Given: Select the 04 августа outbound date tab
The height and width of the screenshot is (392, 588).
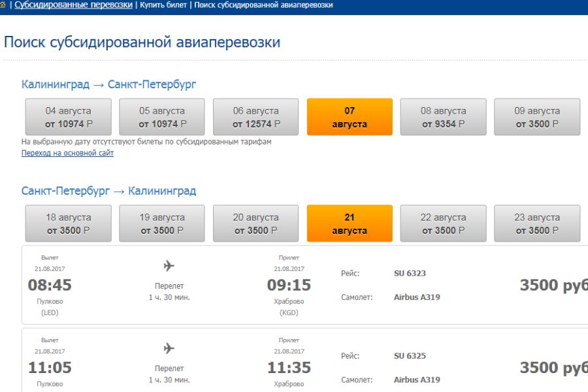Looking at the screenshot, I should [x=68, y=117].
